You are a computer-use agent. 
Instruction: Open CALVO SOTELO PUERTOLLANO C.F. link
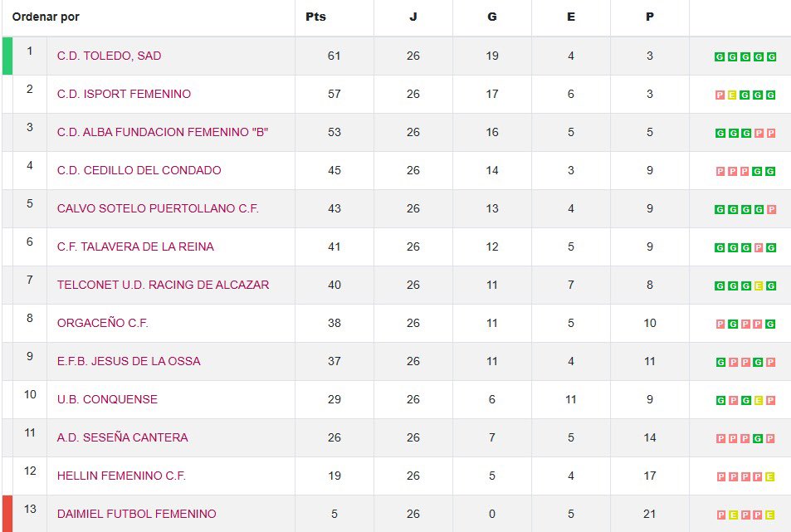click(158, 209)
